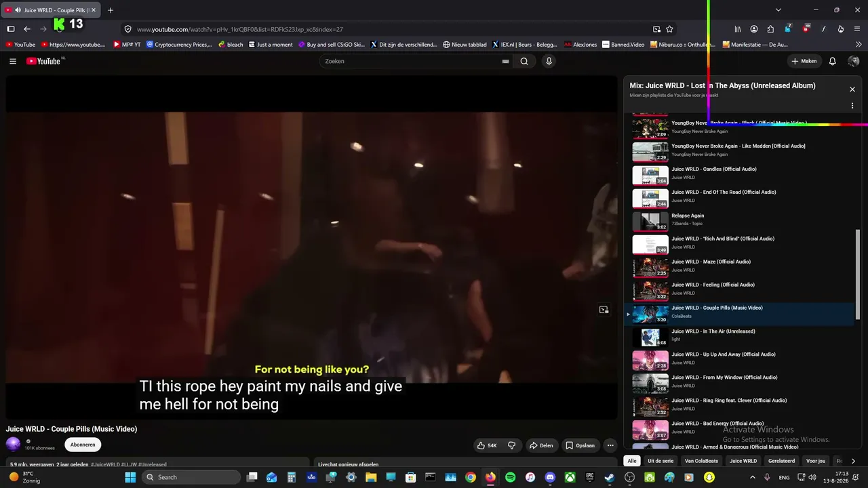
Task: Go back with the browser back arrow
Action: pyautogui.click(x=27, y=29)
